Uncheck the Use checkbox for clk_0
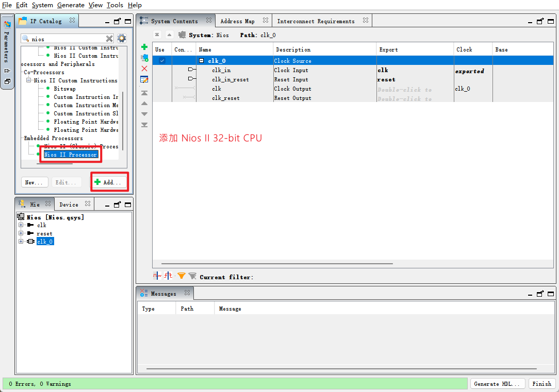 coord(161,60)
